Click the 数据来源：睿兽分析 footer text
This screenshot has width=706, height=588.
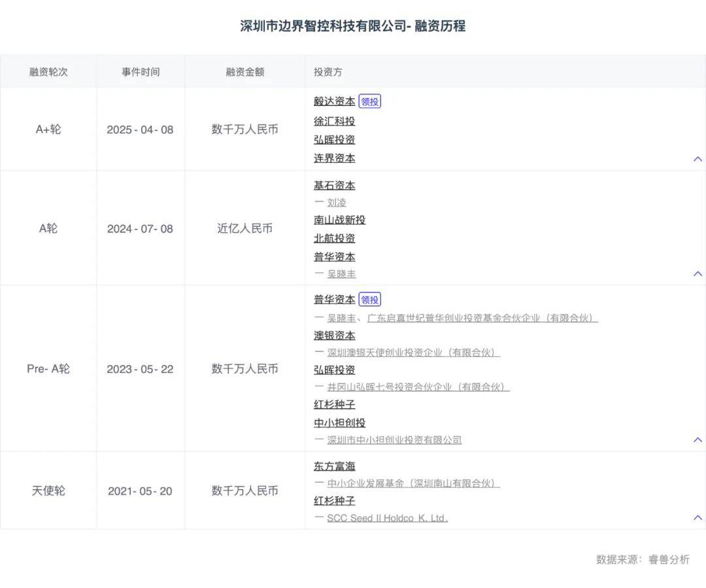[643, 560]
